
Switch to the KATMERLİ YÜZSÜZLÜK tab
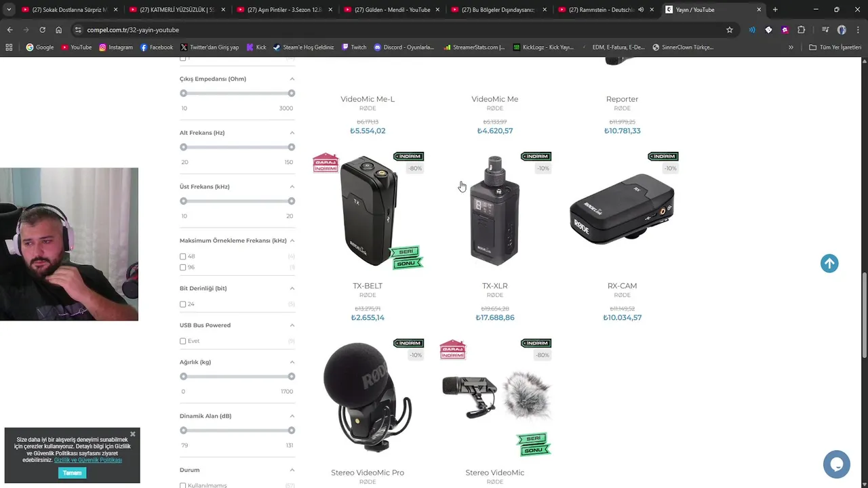[178, 9]
